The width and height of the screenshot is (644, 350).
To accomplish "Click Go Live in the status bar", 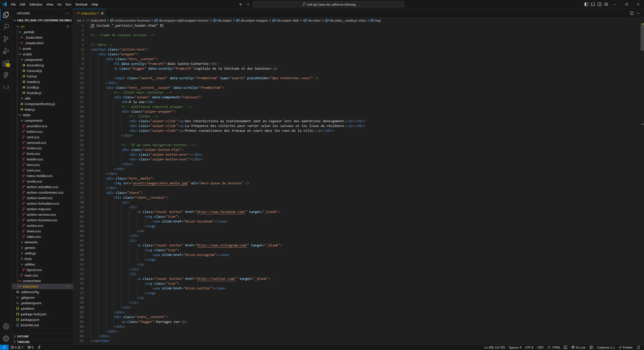I will pyautogui.click(x=578, y=347).
